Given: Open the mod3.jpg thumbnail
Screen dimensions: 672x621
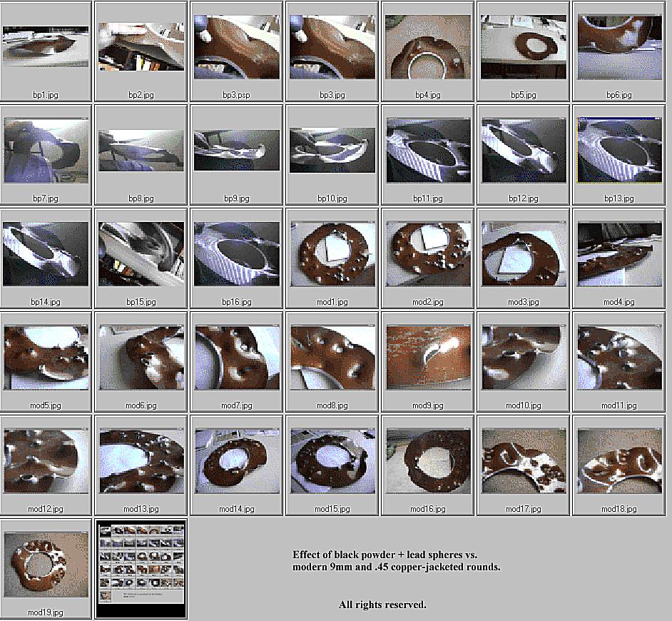Looking at the screenshot, I should tap(524, 254).
